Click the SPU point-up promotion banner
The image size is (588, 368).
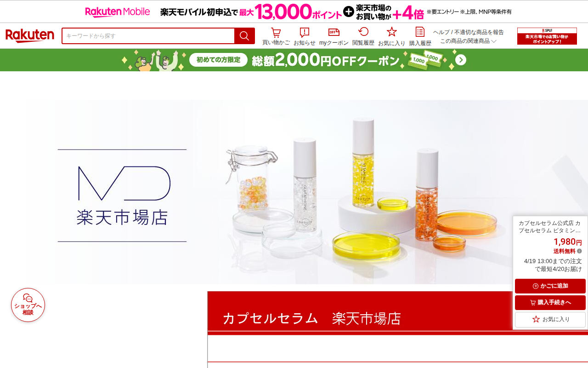(547, 36)
